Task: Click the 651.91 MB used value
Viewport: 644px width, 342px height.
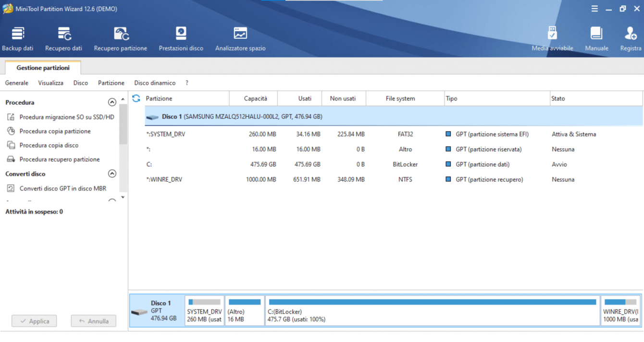Action: [306, 180]
